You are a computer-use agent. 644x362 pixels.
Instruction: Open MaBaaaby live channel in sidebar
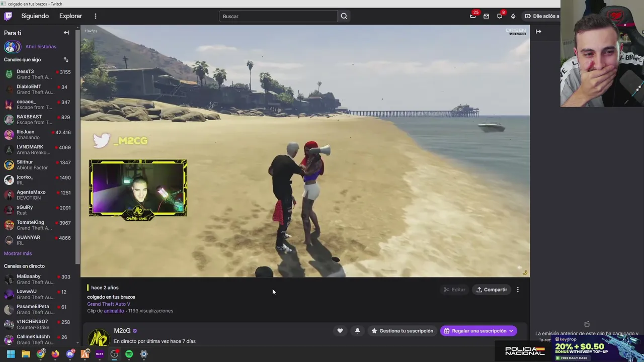pos(38,279)
